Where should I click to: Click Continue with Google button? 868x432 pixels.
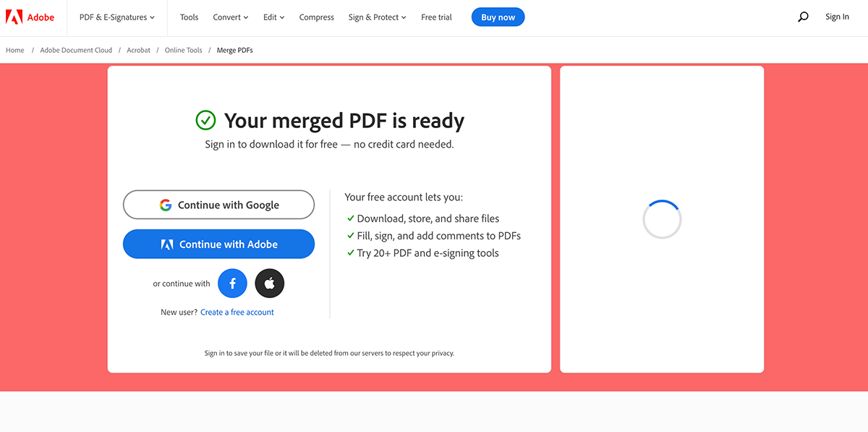point(218,205)
